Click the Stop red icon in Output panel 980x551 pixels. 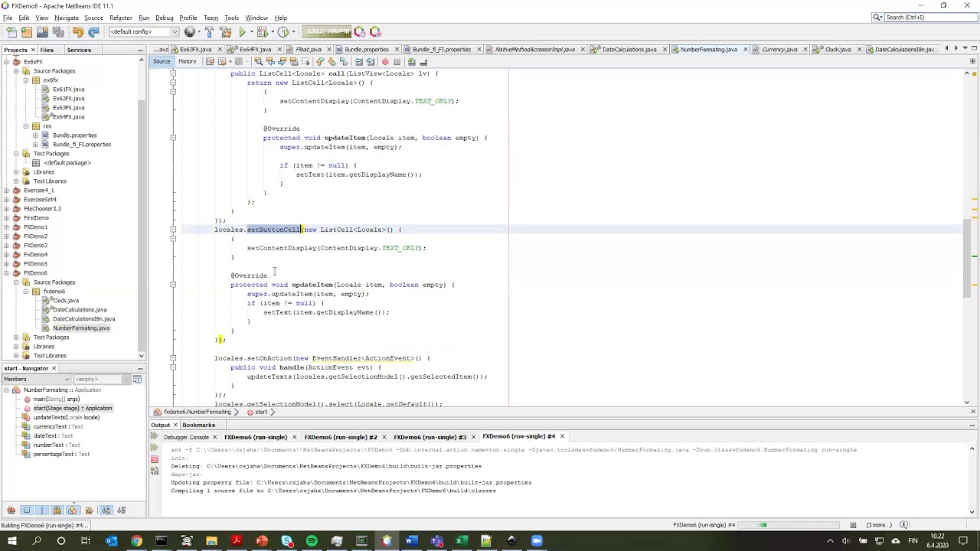pyautogui.click(x=155, y=459)
